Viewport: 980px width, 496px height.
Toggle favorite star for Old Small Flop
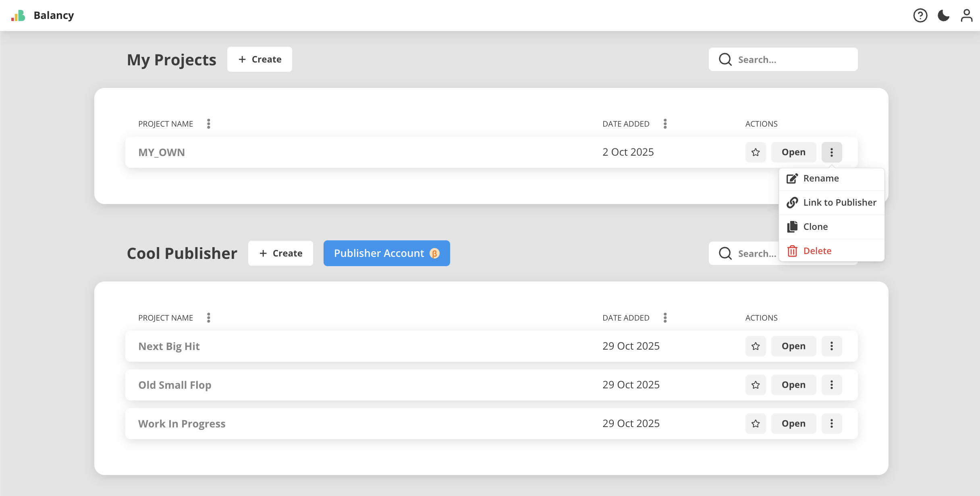pos(756,385)
